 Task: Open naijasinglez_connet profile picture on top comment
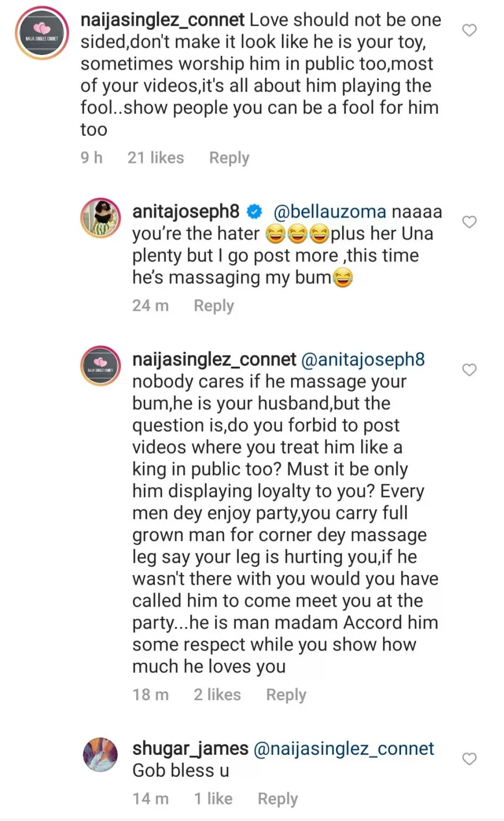tap(42, 33)
